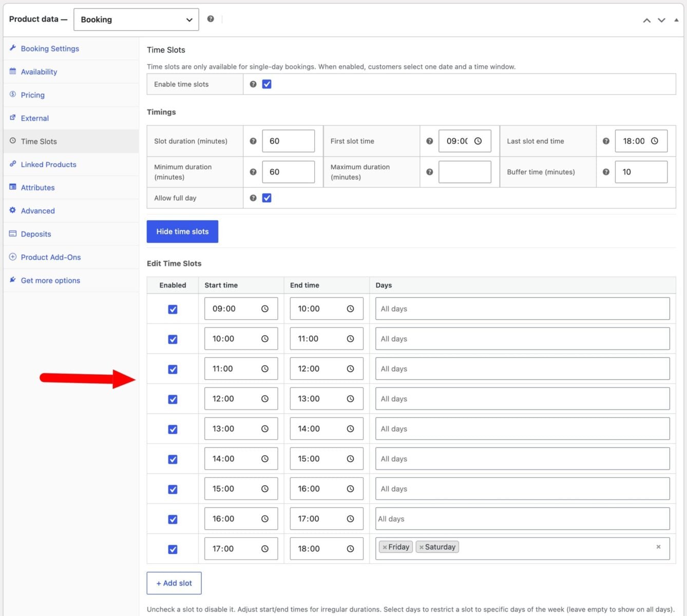The width and height of the screenshot is (687, 616).
Task: Clear all selected days in last slot
Action: click(x=658, y=547)
